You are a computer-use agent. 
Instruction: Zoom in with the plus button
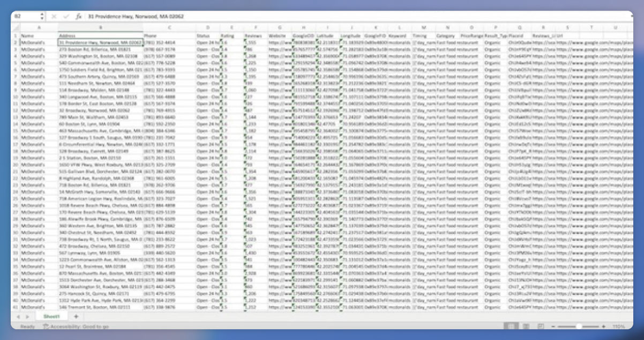click(603, 326)
